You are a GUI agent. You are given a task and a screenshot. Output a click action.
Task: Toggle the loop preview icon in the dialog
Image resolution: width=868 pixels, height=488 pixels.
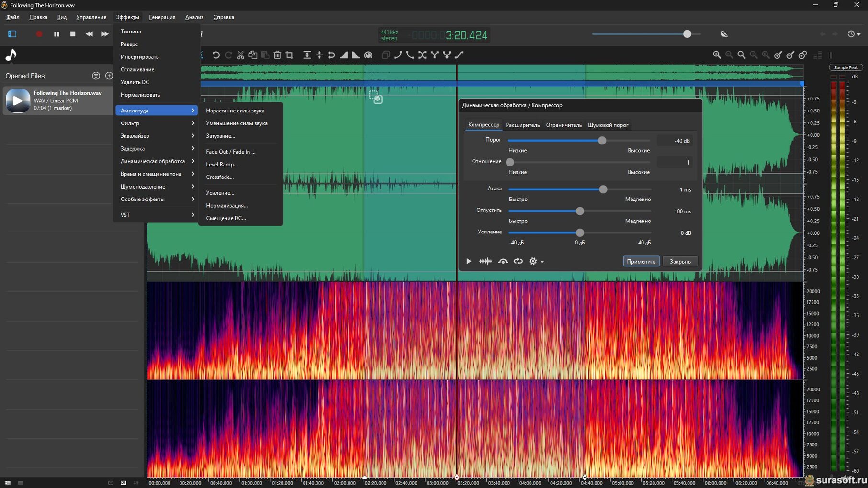tap(518, 261)
